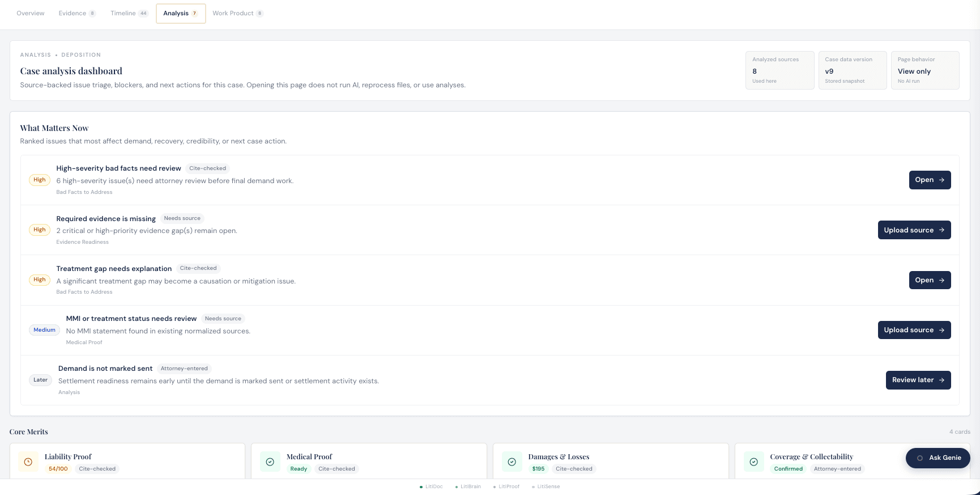Click the Damages & Losses checkmark icon
This screenshot has height=495, width=980.
click(x=512, y=462)
